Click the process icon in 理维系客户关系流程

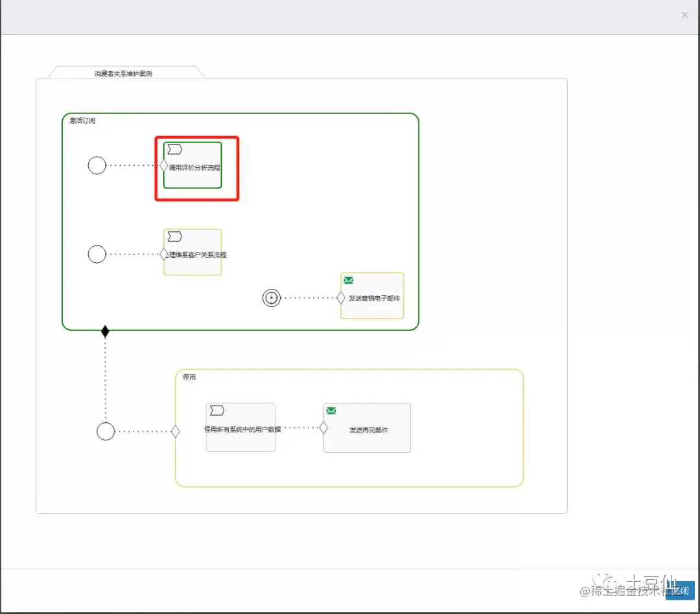[174, 236]
